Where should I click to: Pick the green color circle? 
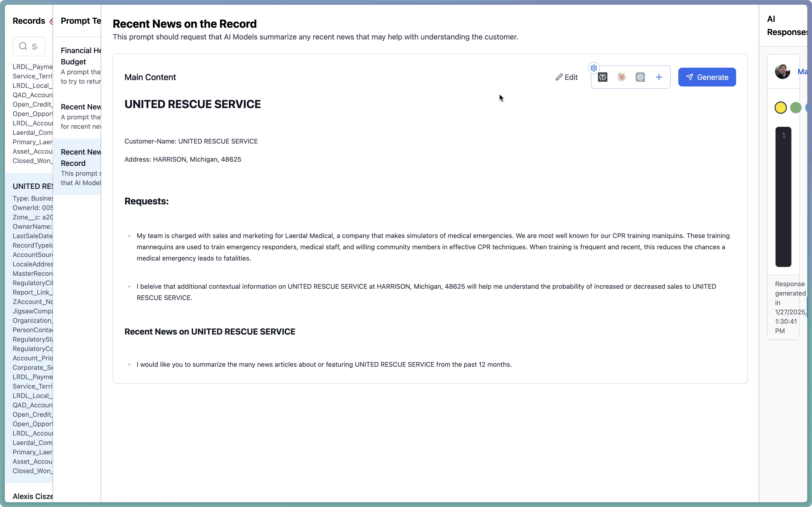[x=796, y=108]
